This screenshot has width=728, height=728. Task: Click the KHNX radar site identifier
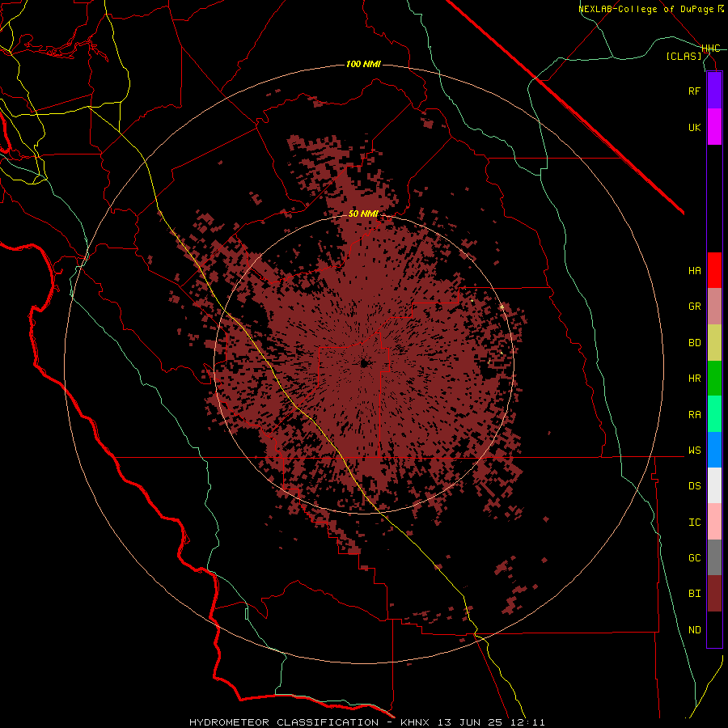click(415, 722)
